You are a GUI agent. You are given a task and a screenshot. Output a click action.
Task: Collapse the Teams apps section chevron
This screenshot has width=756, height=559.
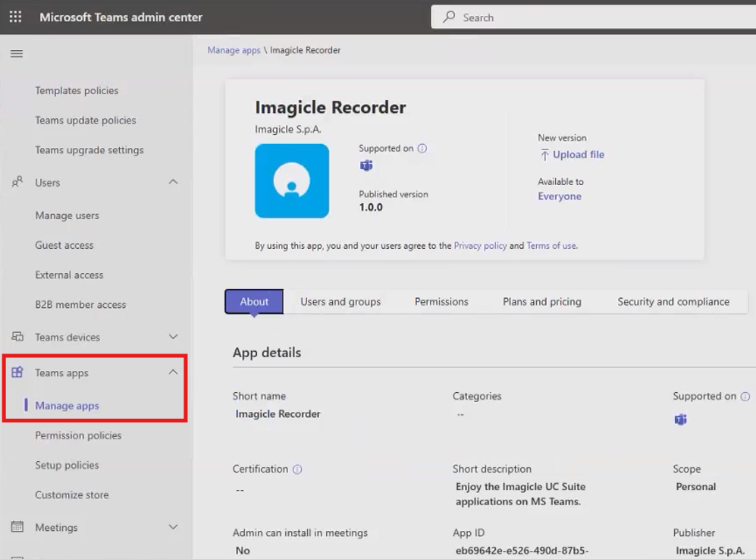click(x=173, y=372)
